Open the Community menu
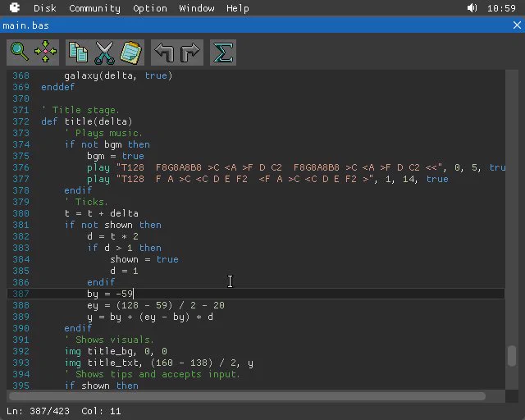This screenshot has height=420, width=525. [x=95, y=8]
